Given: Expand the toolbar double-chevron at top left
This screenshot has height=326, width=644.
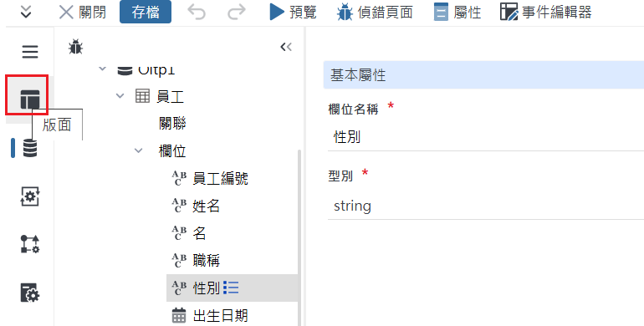Looking at the screenshot, I should pyautogui.click(x=26, y=13).
